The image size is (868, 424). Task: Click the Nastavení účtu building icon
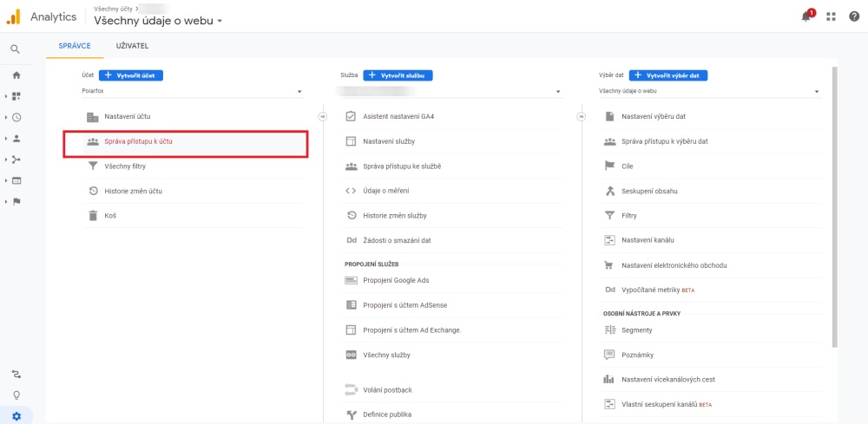click(93, 117)
